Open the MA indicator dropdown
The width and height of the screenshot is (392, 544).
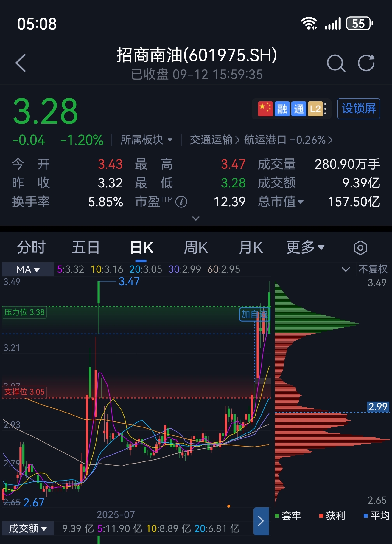coord(28,269)
